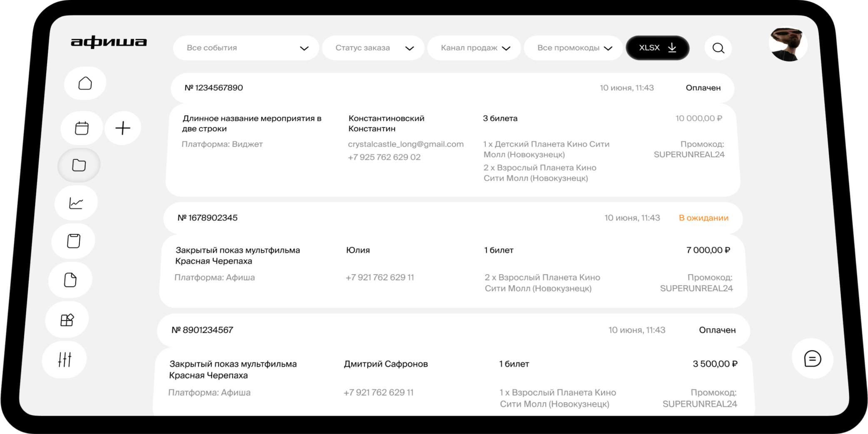Open order № 1234567890 header
The height and width of the screenshot is (434, 868).
(x=214, y=88)
